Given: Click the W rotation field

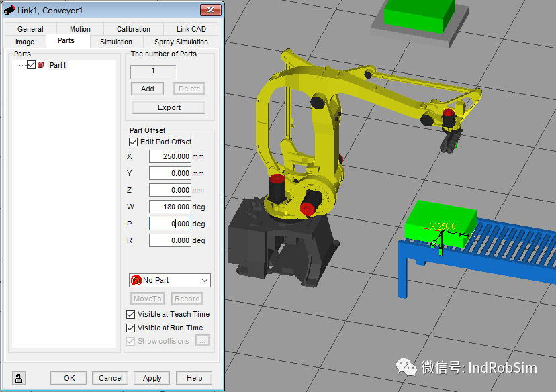Looking at the screenshot, I should point(170,207).
